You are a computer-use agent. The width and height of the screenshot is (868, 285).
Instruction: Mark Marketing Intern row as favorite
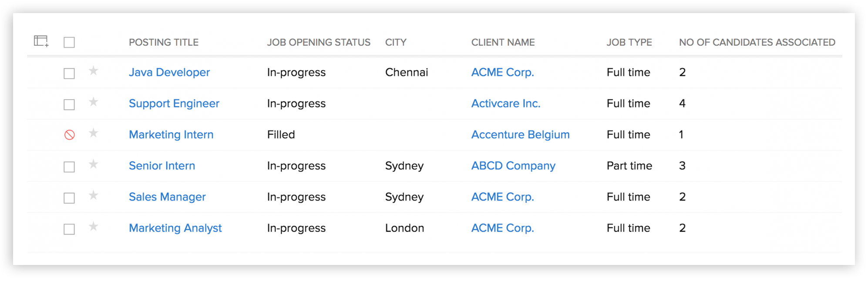tap(93, 133)
